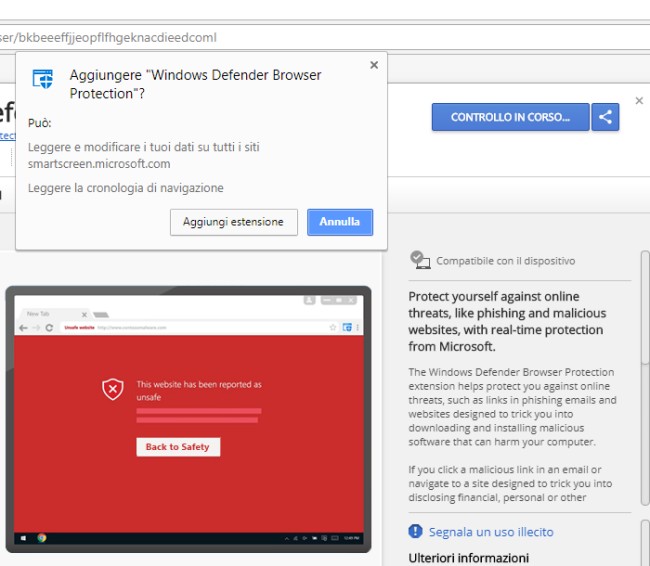Click the CONTROLLO IN CORSO button
650x566 pixels.
pos(510,117)
